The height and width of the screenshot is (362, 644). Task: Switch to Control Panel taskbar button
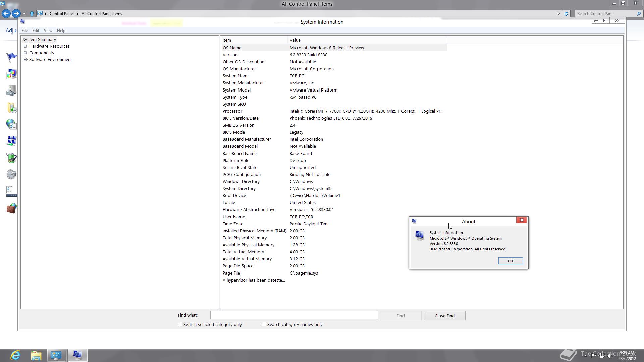[x=56, y=355]
